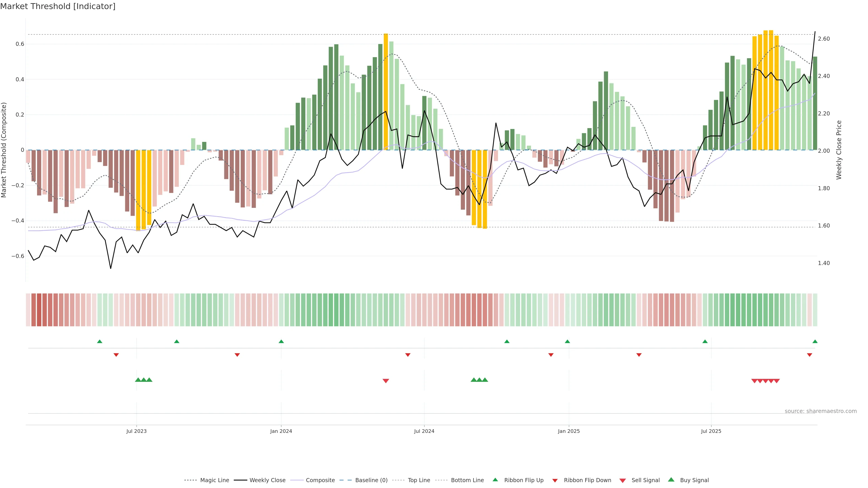Click the Buy Signal legend icon
Viewport: 868px width, 488px height.
671,480
